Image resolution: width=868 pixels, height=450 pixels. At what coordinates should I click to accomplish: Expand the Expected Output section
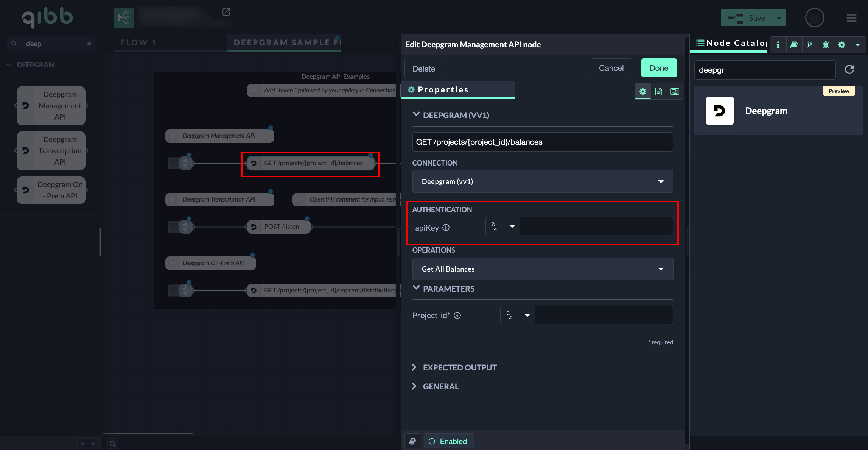pyautogui.click(x=460, y=367)
